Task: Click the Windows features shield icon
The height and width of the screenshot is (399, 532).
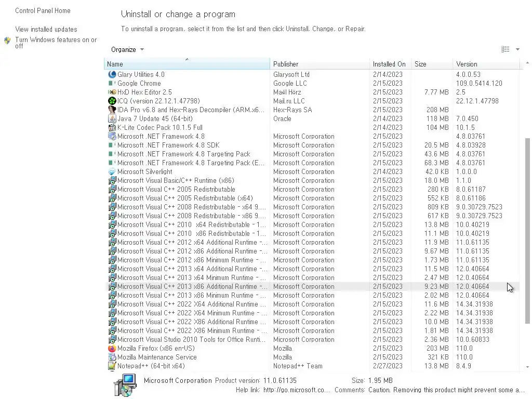Action: pos(7,41)
